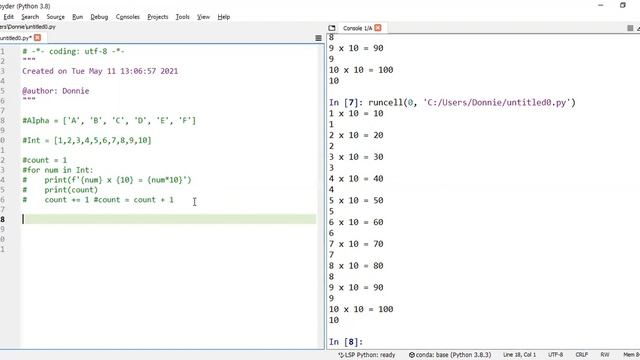Click the file path 'untitled0.py' breadcrumb bar
This screenshot has height=360, width=640.
coord(28,27)
